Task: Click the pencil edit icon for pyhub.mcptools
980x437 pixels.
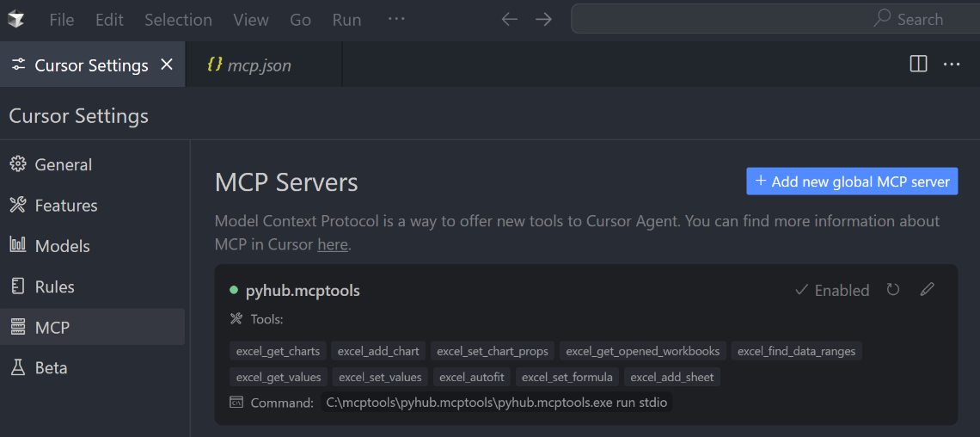Action: 927,290
